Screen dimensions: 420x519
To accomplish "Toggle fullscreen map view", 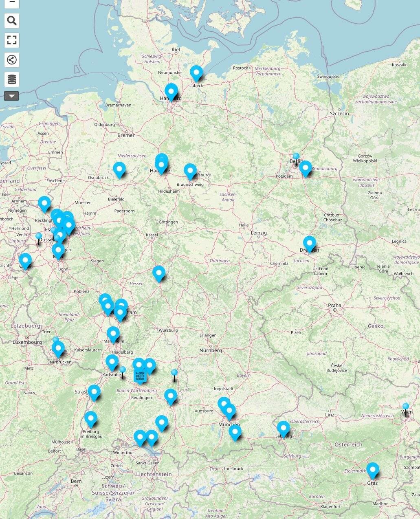I will [x=12, y=40].
